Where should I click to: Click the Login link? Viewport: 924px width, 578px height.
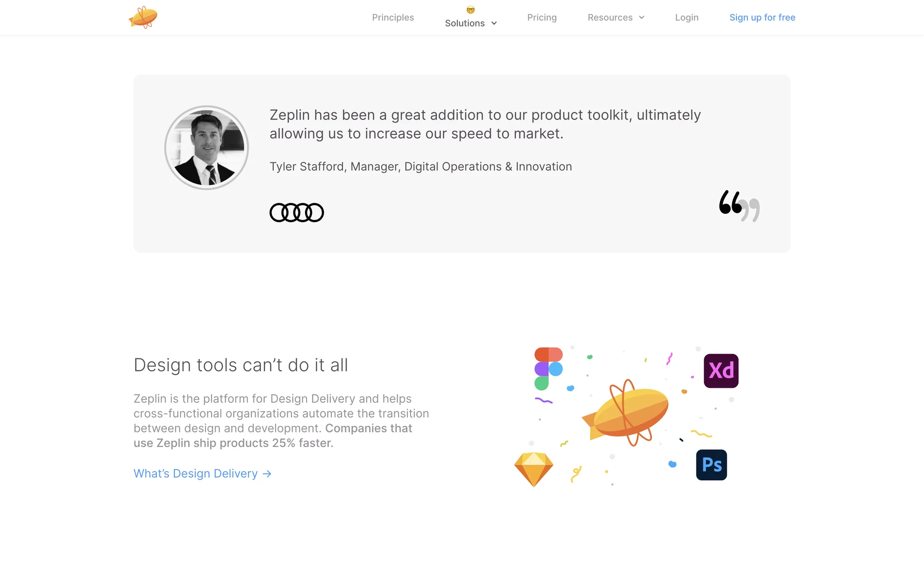[x=686, y=17]
